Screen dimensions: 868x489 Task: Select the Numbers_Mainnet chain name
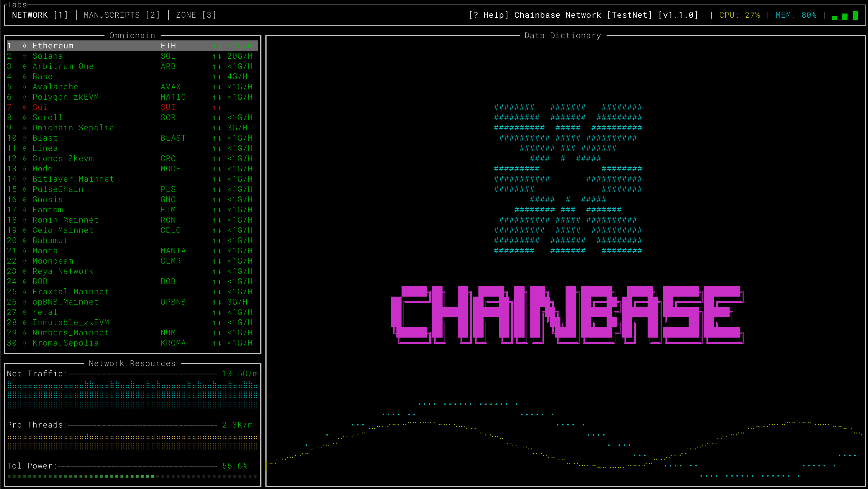coord(71,333)
